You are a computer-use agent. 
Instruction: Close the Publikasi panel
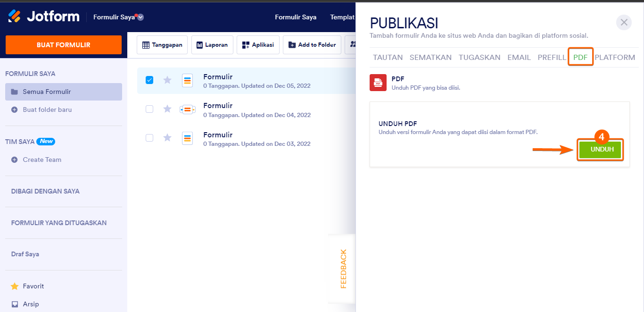coord(624,22)
